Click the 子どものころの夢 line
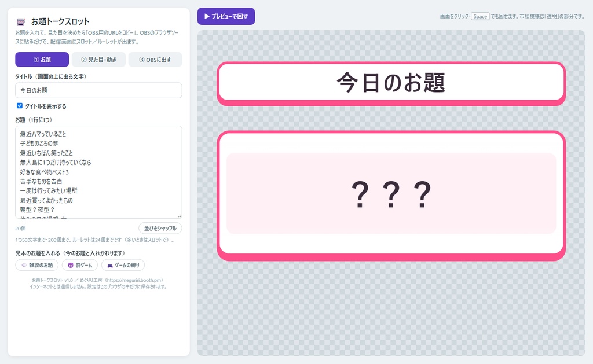593x364 pixels. [x=39, y=144]
